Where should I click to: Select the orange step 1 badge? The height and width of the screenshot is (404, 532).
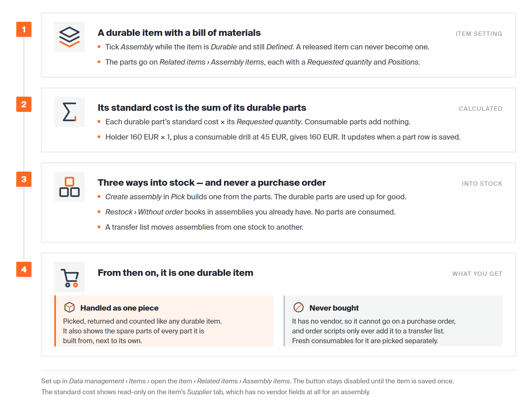click(24, 29)
